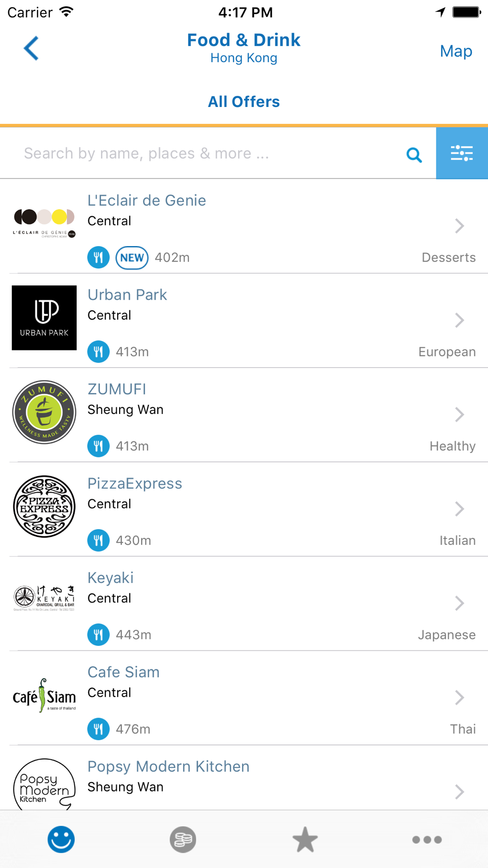Expand the ZUMUFI row chevron
488x868 pixels.
(459, 414)
